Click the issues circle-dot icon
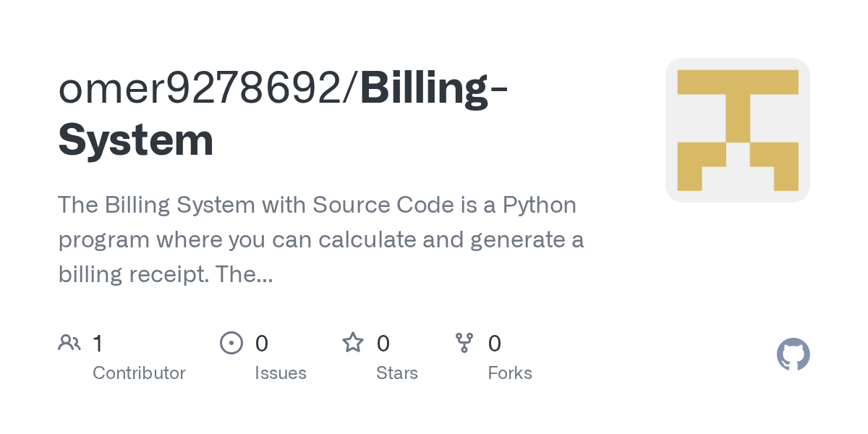 click(231, 342)
